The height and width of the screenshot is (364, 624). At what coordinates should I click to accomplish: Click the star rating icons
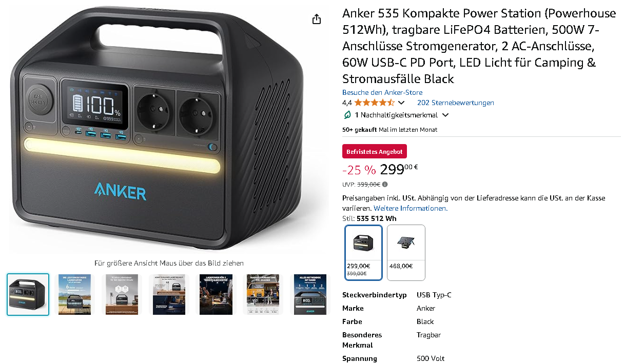375,103
